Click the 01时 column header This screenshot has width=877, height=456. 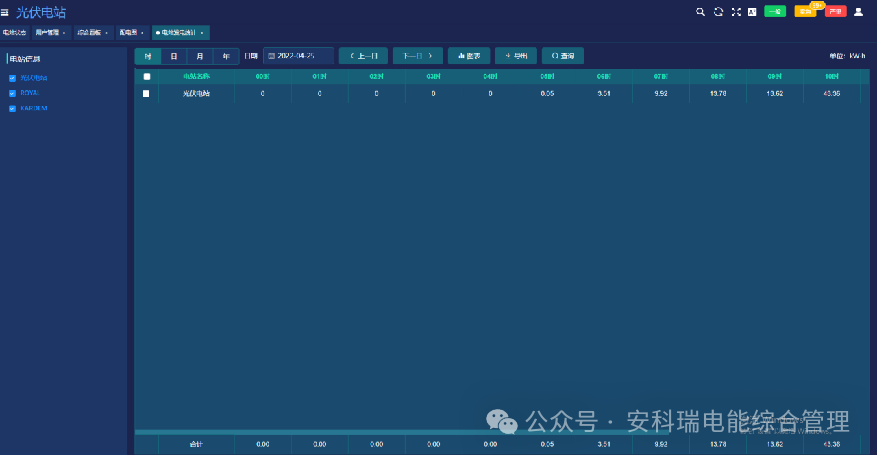point(319,76)
